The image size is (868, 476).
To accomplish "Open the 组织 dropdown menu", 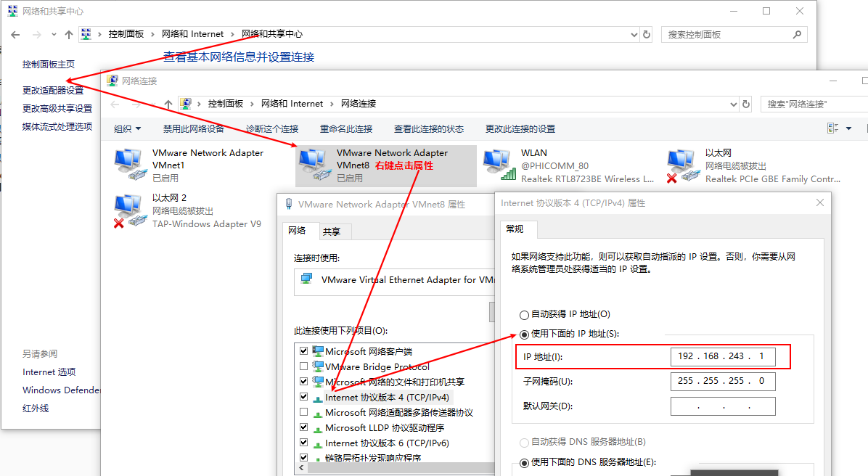I will pyautogui.click(x=127, y=129).
